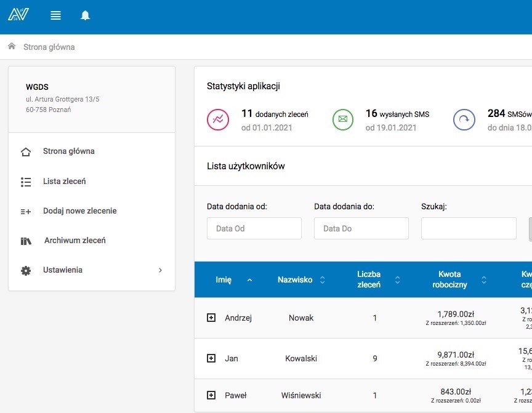Click the pink orders statistics icon
This screenshot has width=532, height=413.
(218, 119)
